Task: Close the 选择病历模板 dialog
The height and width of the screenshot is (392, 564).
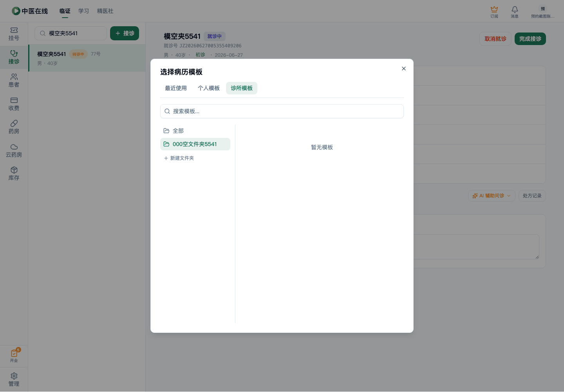Action: click(404, 69)
